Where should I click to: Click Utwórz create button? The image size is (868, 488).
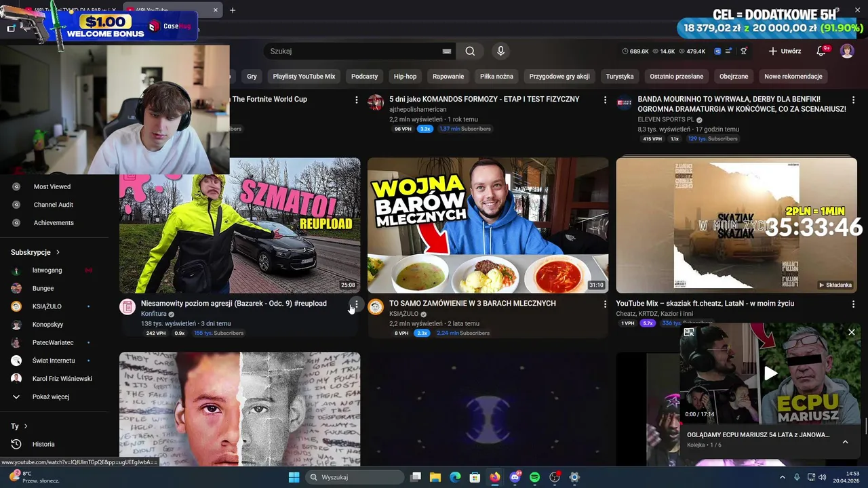(785, 51)
